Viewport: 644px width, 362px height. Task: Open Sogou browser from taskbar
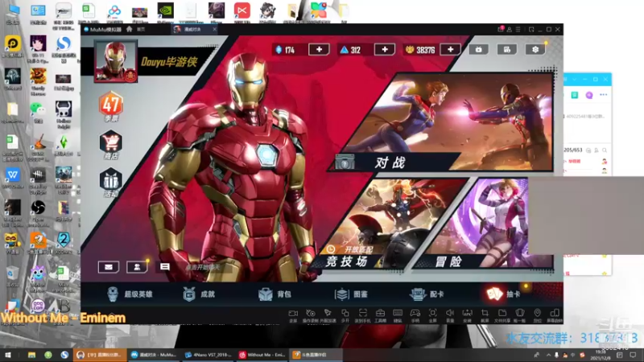(x=64, y=355)
